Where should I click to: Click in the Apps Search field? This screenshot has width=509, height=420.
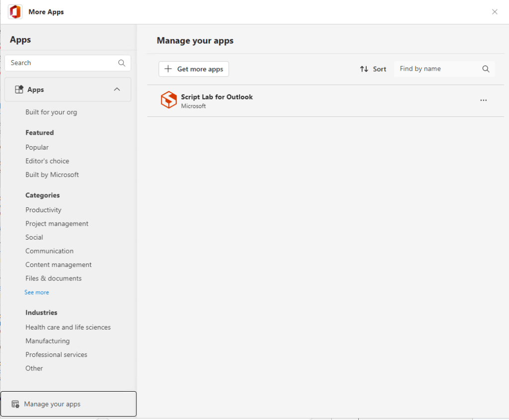[x=62, y=63]
